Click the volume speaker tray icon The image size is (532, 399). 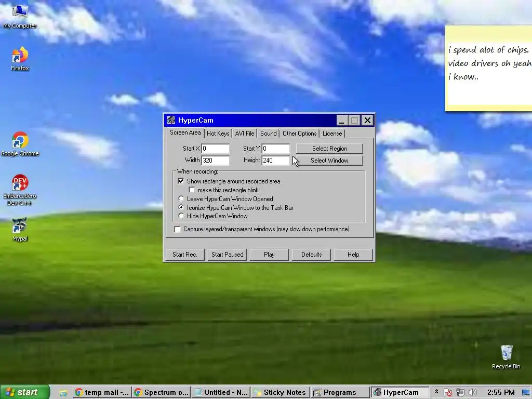(x=472, y=393)
